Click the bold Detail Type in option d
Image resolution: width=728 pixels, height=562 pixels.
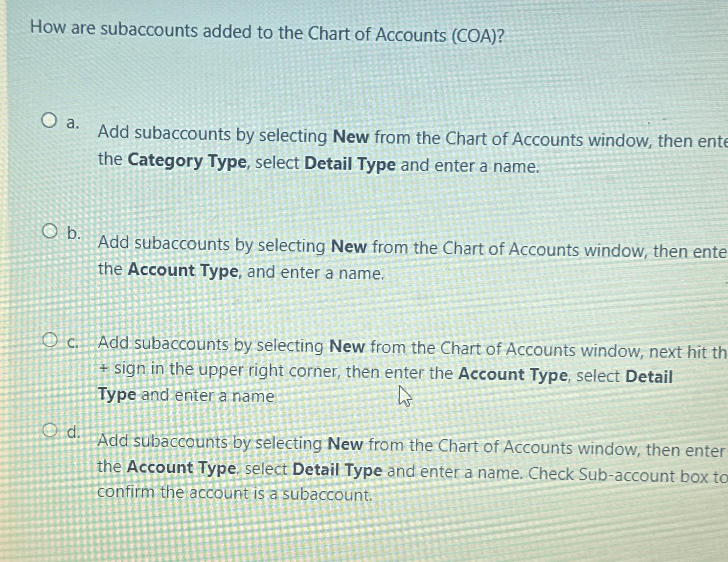337,470
